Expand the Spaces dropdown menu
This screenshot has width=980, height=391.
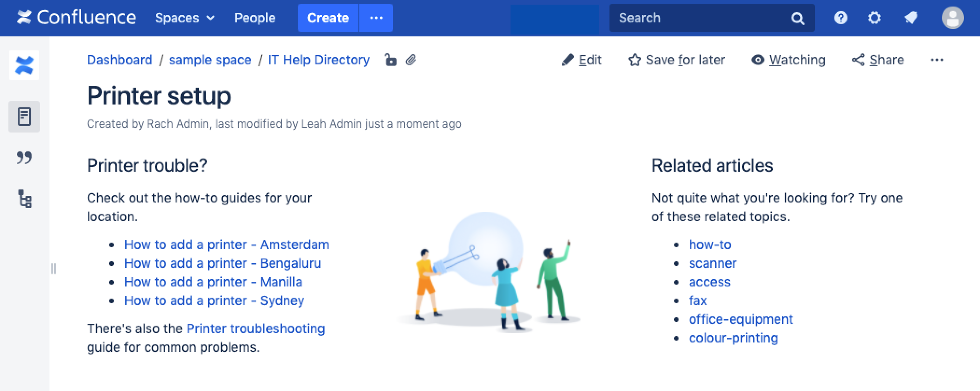click(x=185, y=18)
